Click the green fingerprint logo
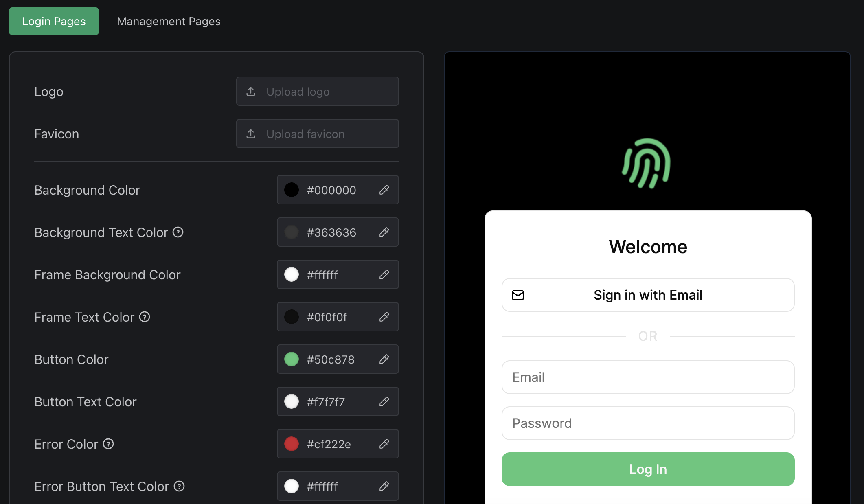This screenshot has width=864, height=504. click(646, 163)
